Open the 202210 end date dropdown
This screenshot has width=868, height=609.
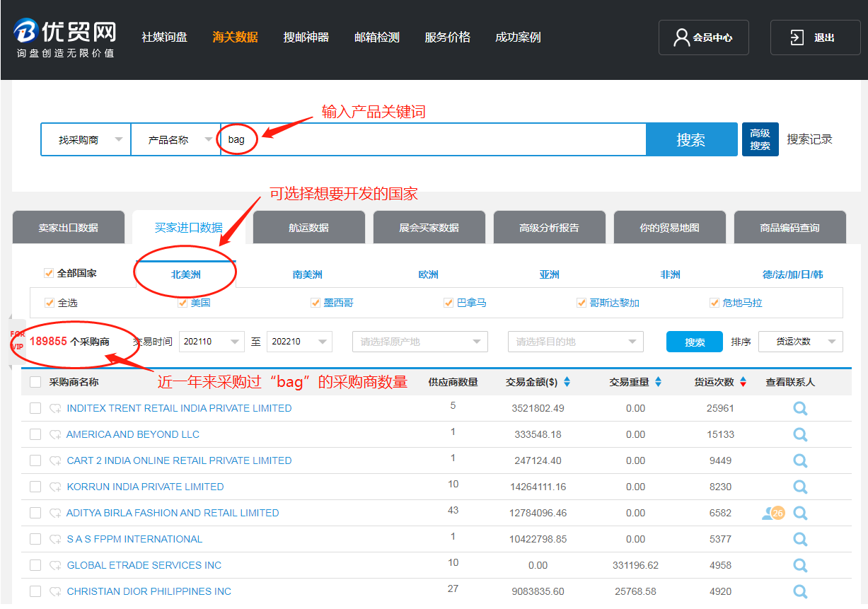click(299, 342)
